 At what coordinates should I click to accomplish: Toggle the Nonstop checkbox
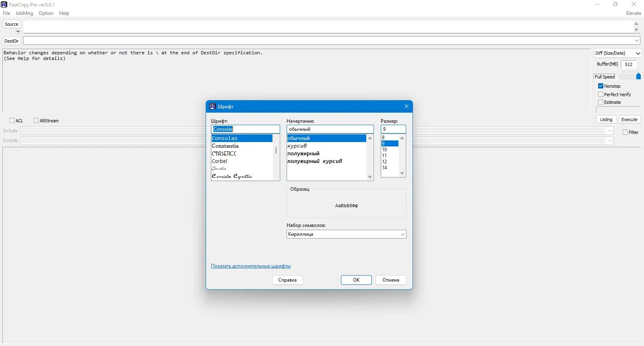click(601, 86)
